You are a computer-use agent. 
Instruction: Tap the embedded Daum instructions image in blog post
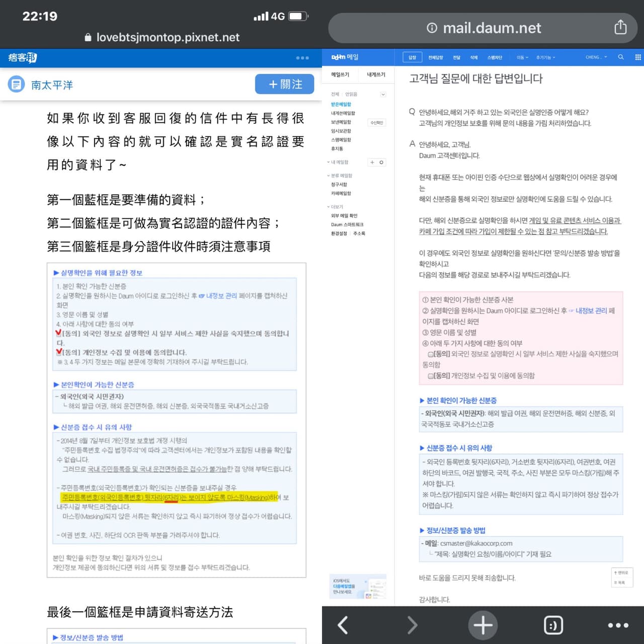(176, 420)
